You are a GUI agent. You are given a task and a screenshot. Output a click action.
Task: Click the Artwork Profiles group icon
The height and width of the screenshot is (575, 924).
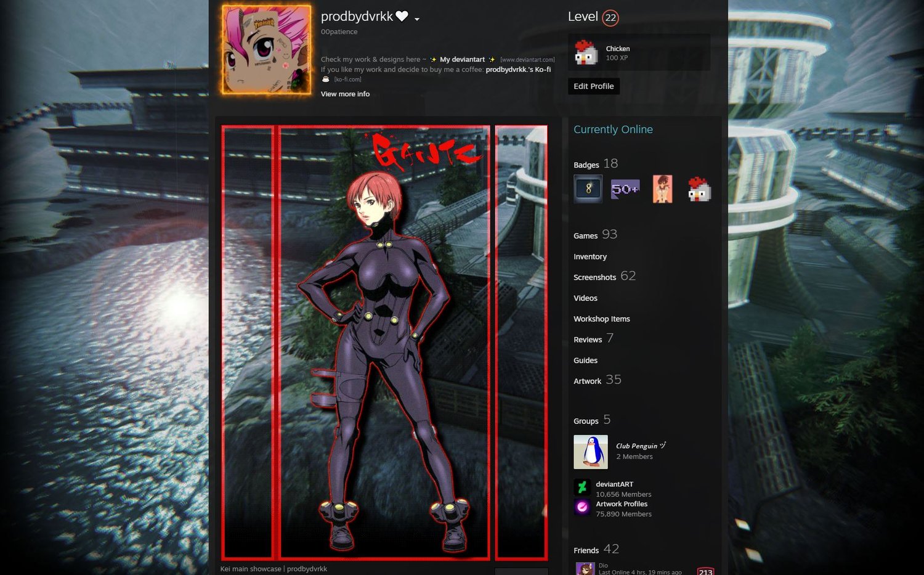(582, 507)
